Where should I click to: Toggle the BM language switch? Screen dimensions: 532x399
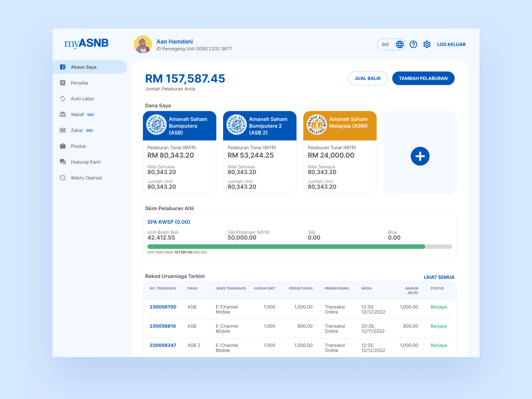[391, 45]
